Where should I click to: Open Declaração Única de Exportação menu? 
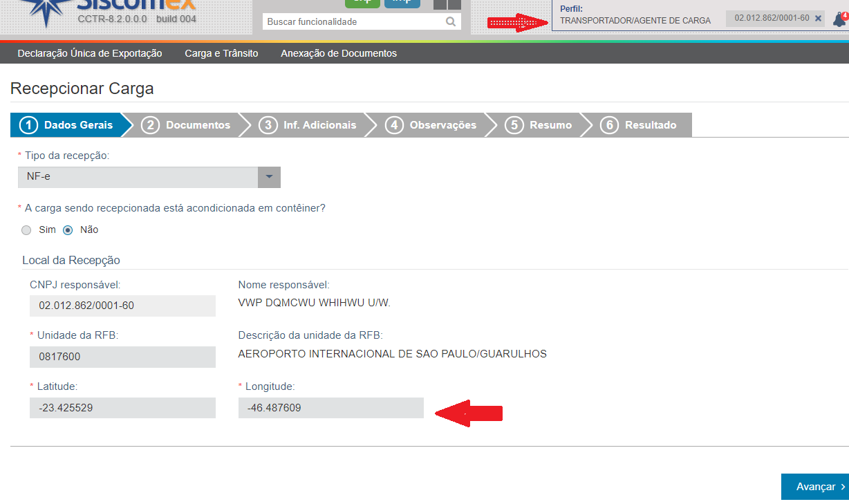[90, 53]
